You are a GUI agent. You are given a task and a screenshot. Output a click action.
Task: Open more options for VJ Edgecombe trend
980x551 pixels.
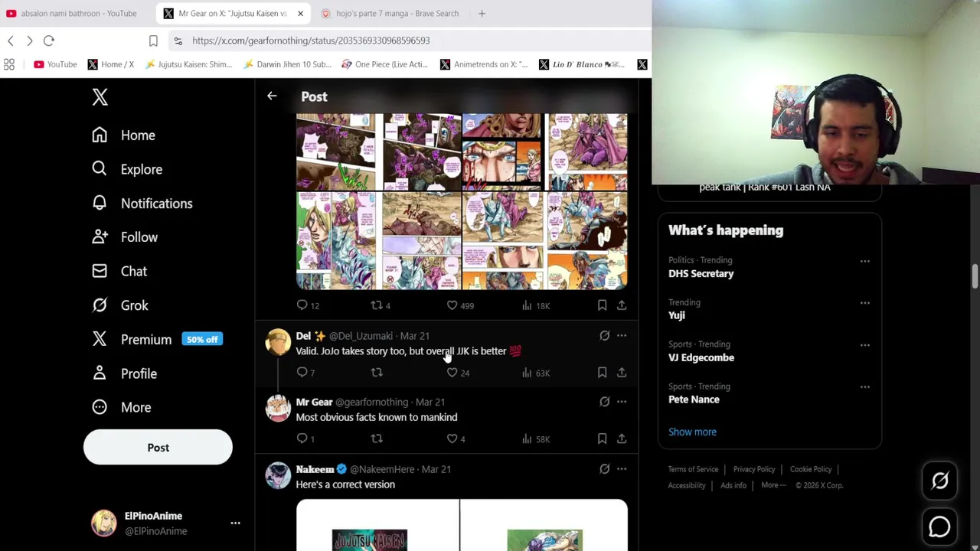[x=864, y=345]
